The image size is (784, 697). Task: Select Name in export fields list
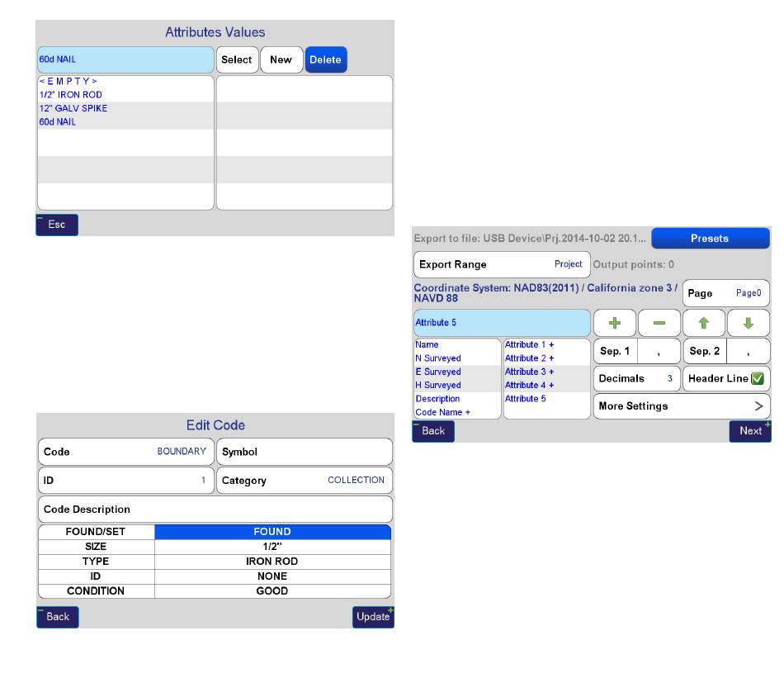457,344
